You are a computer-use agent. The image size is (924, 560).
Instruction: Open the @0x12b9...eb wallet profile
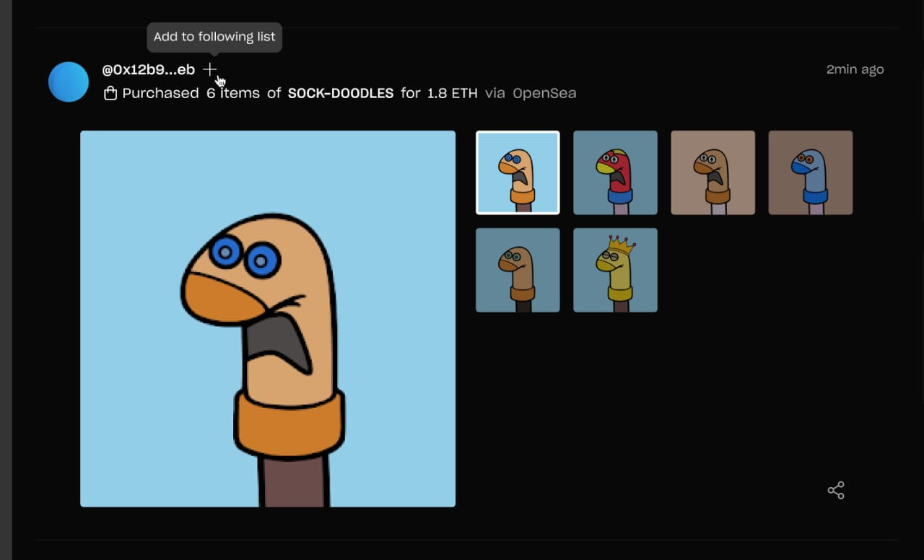pyautogui.click(x=149, y=69)
